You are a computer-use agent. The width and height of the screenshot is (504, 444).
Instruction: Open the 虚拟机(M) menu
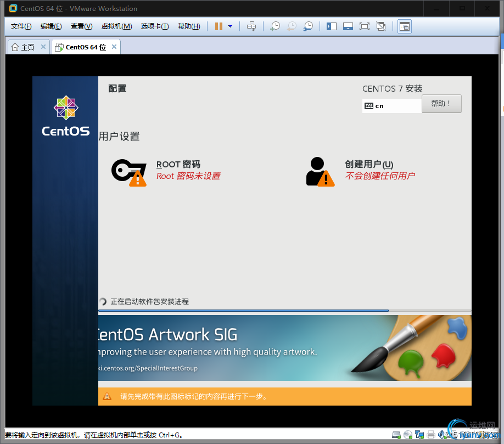(117, 26)
